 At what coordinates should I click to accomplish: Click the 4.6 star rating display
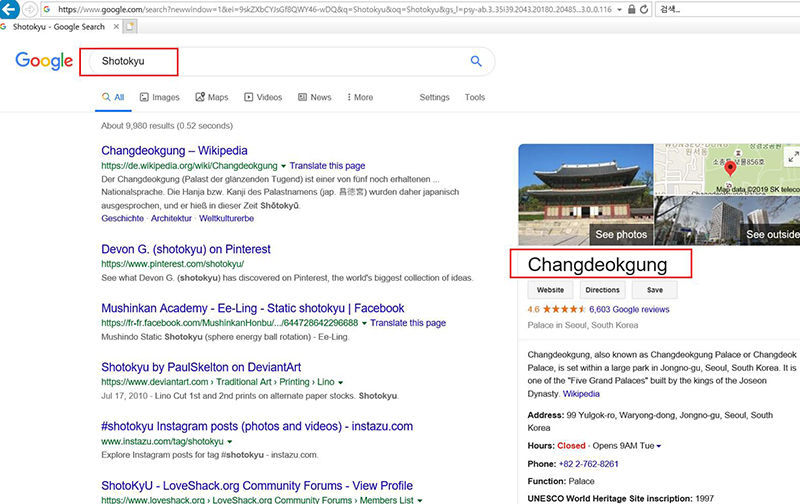click(x=557, y=309)
